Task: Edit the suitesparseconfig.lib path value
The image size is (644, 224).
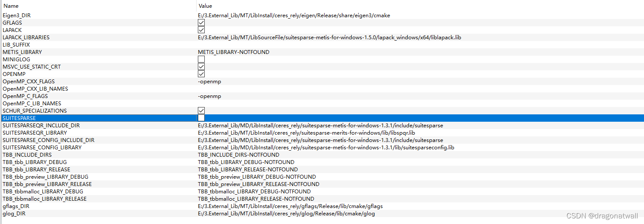Action: point(326,147)
